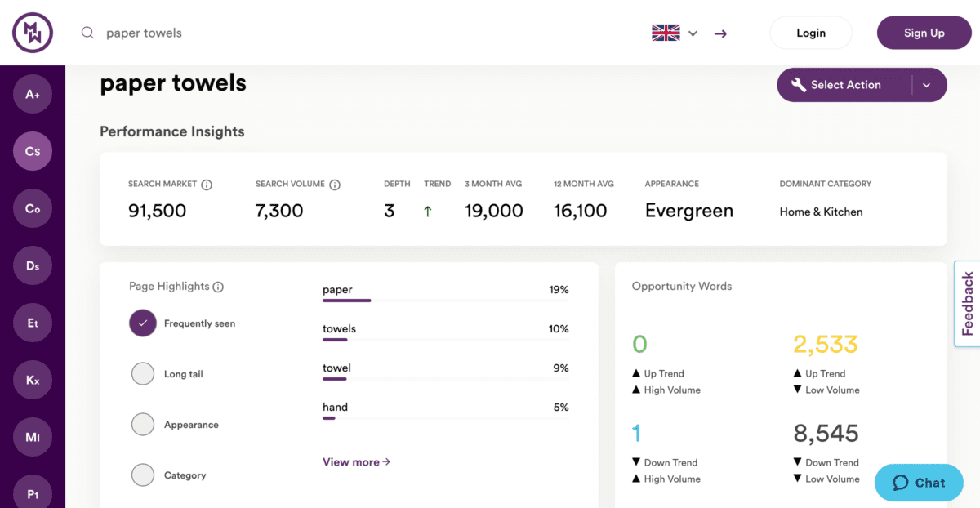Click the 19,000 three month average
The width and height of the screenshot is (980, 508).
pyautogui.click(x=494, y=211)
